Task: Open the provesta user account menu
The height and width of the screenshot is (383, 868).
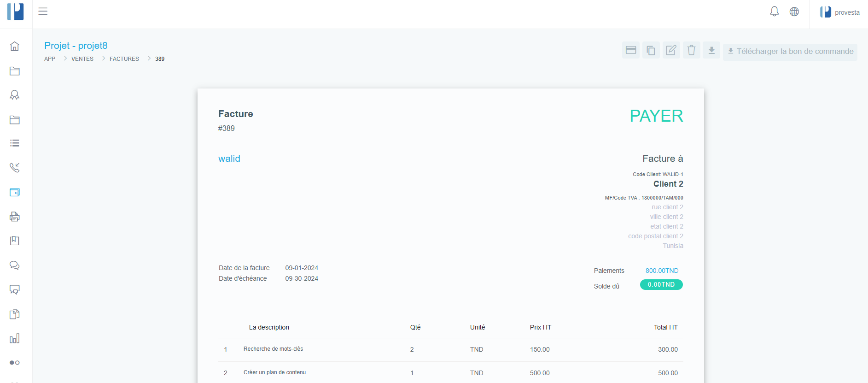Action: pos(839,12)
